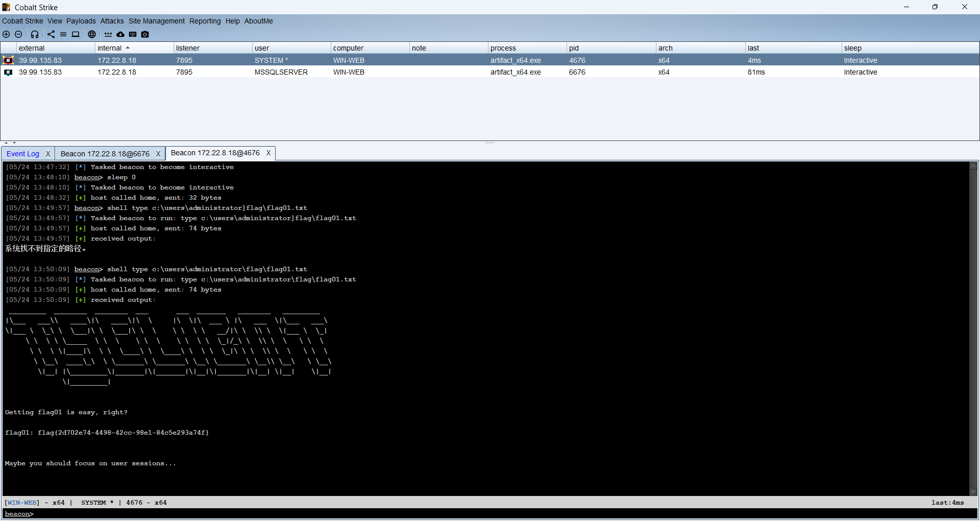
Task: Click MSSQLSERVER beacon session icon for pid 6676
Action: [x=8, y=72]
